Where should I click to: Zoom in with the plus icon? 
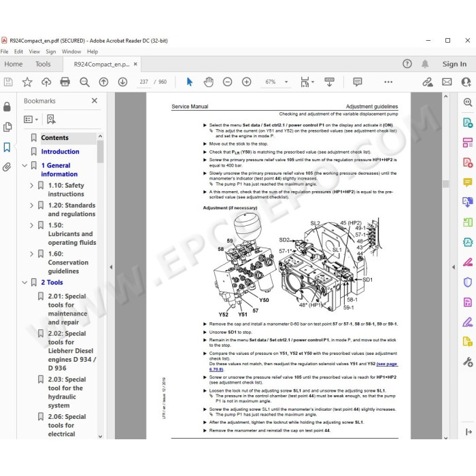pos(246,82)
